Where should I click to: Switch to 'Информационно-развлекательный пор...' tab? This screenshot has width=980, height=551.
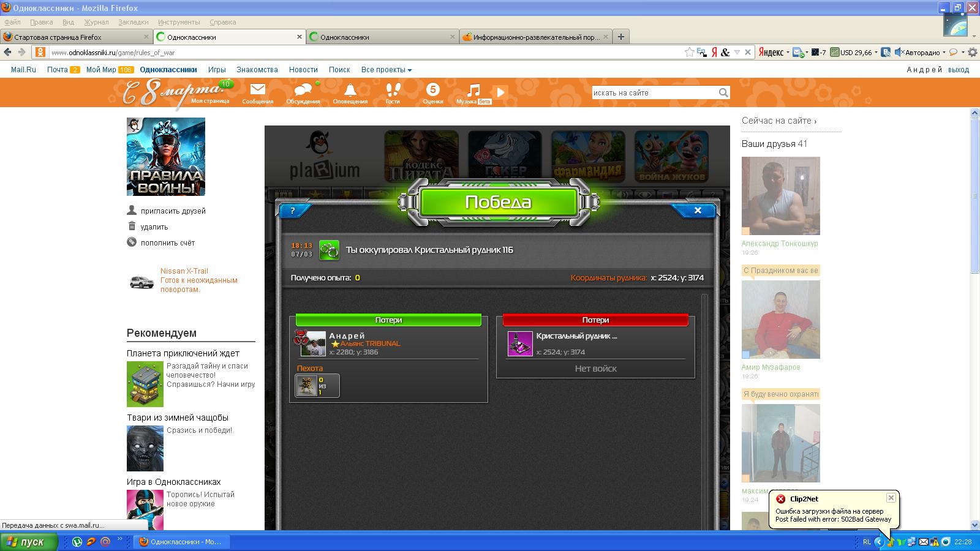point(536,37)
